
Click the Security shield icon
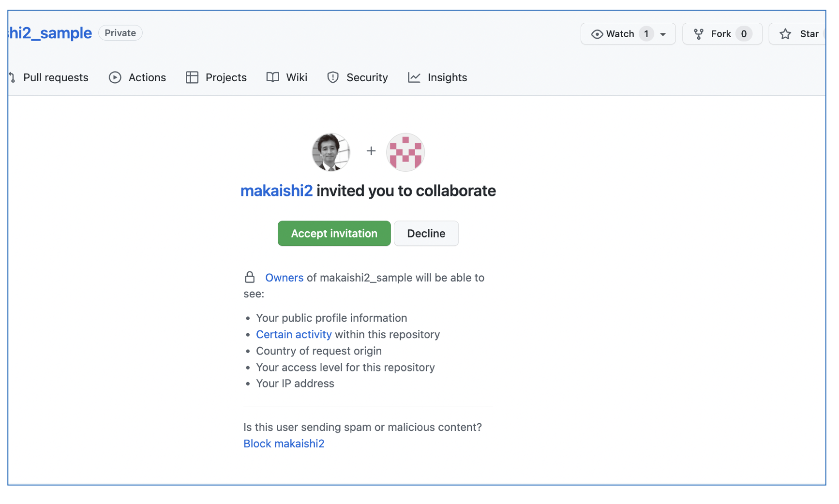[333, 77]
